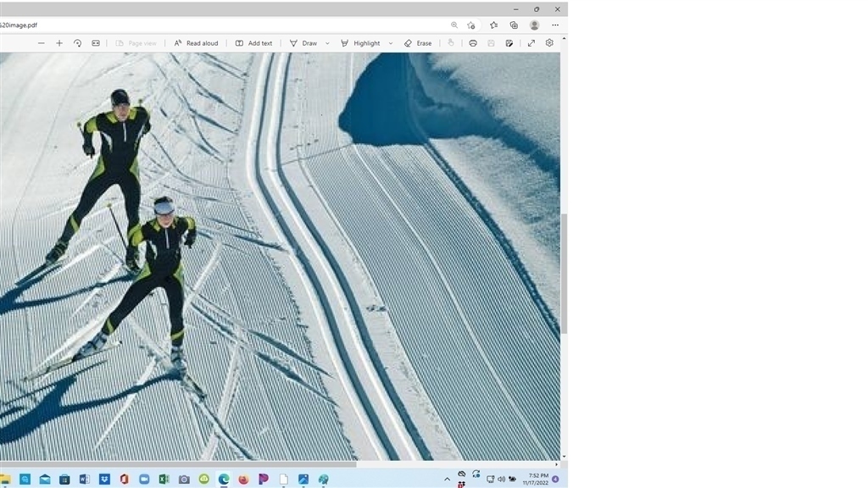
Task: Click the zoom out minus icon
Action: pyautogui.click(x=41, y=43)
